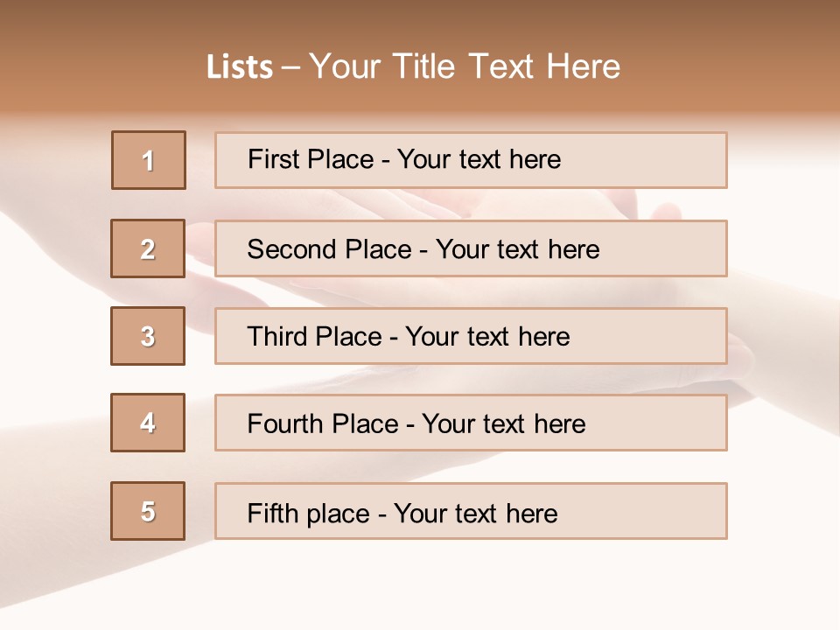Click the bold word 'Lists' in title
This screenshot has width=840, height=630.
[x=240, y=66]
